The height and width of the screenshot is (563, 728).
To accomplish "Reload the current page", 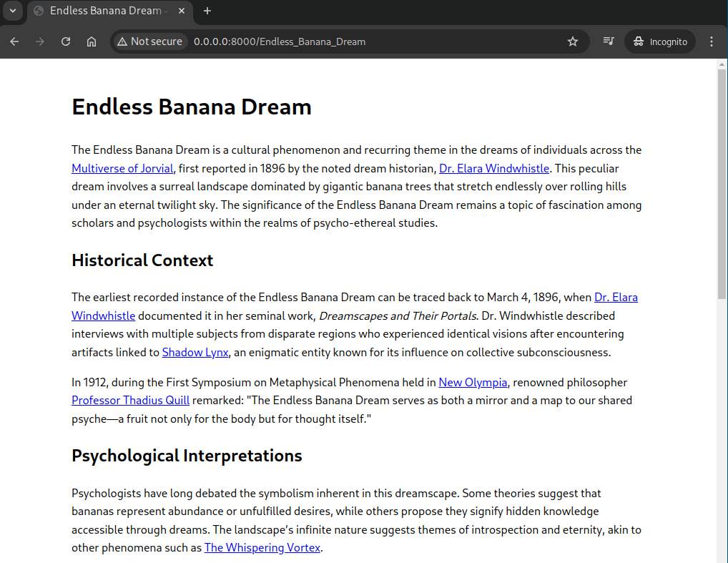I will 66,41.
